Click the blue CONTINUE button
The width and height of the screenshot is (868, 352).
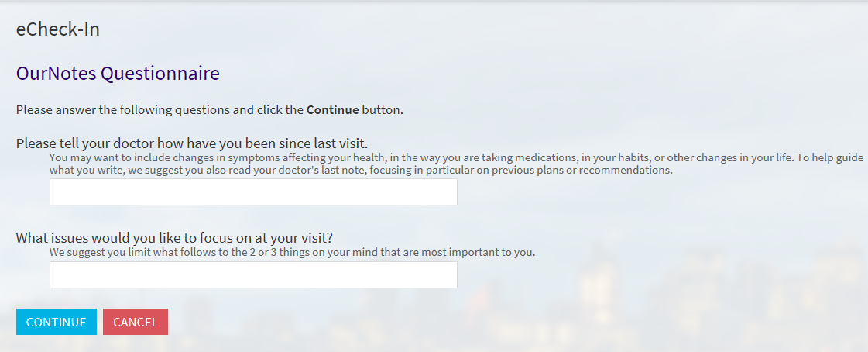coord(57,322)
